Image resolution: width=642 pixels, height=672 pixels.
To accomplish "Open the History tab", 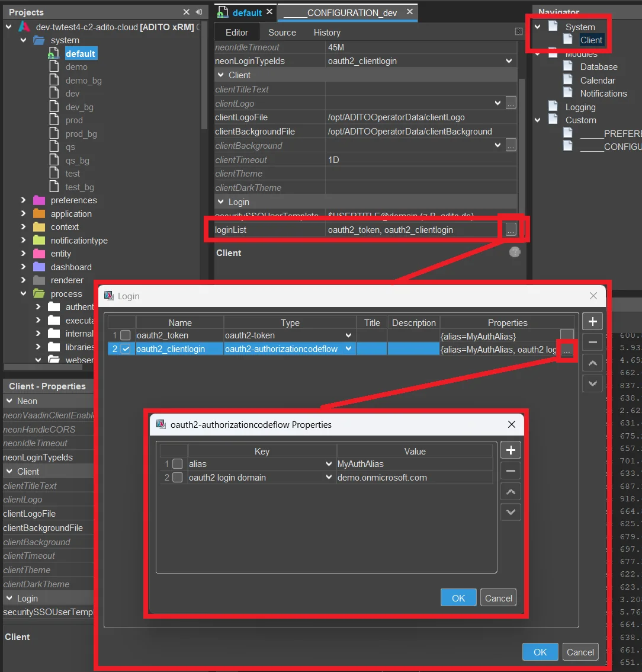I will coord(327,33).
